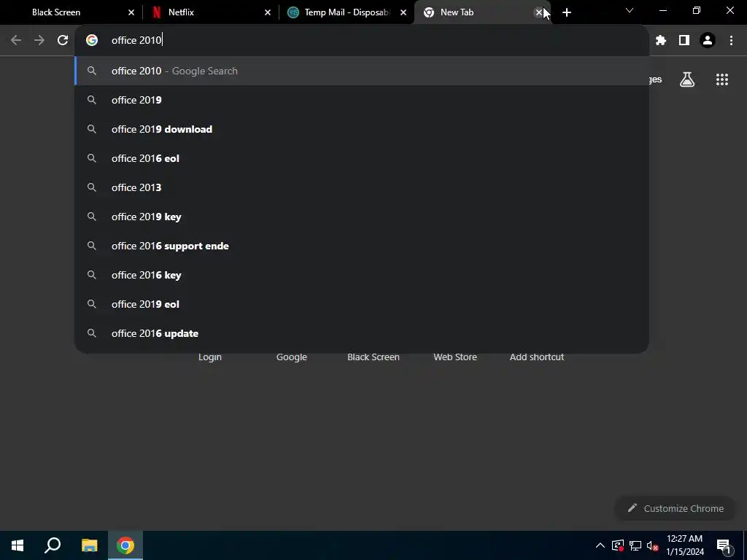Open Windows taskbar search
The image size is (747, 560).
(x=53, y=545)
